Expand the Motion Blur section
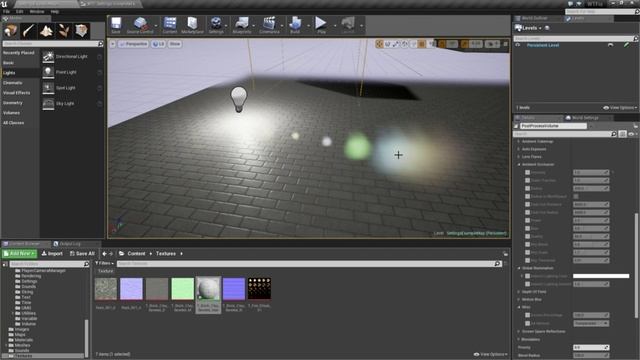Screen dimensions: 640x360 point(519,300)
